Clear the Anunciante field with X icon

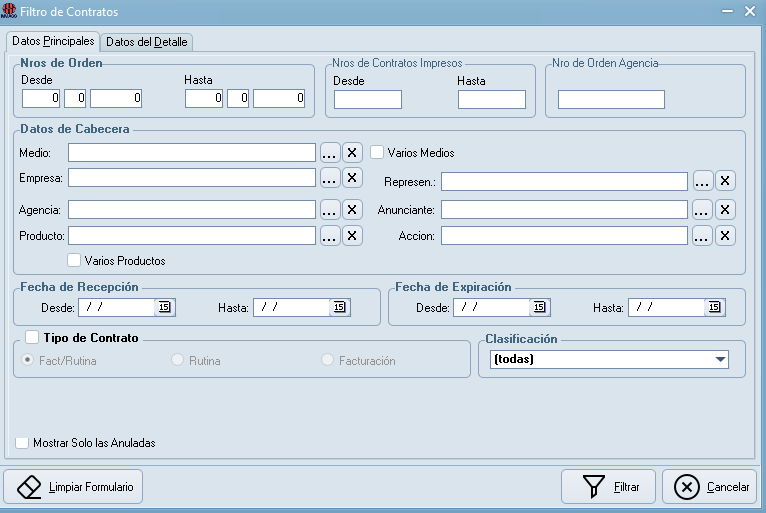[725, 210]
